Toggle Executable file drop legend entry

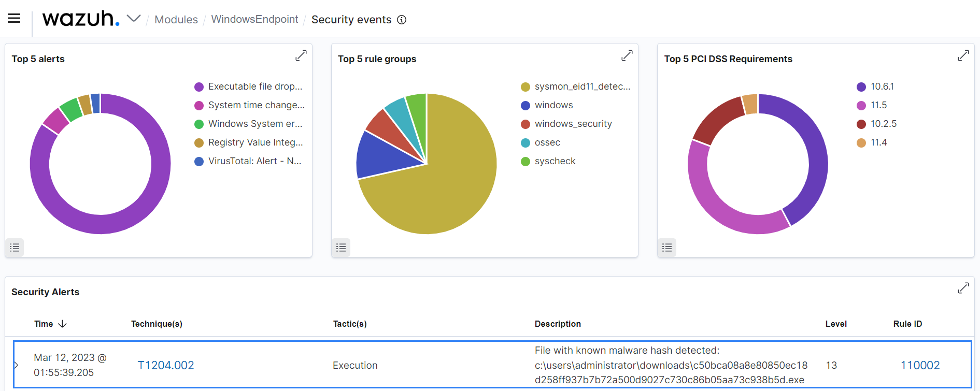(x=254, y=86)
